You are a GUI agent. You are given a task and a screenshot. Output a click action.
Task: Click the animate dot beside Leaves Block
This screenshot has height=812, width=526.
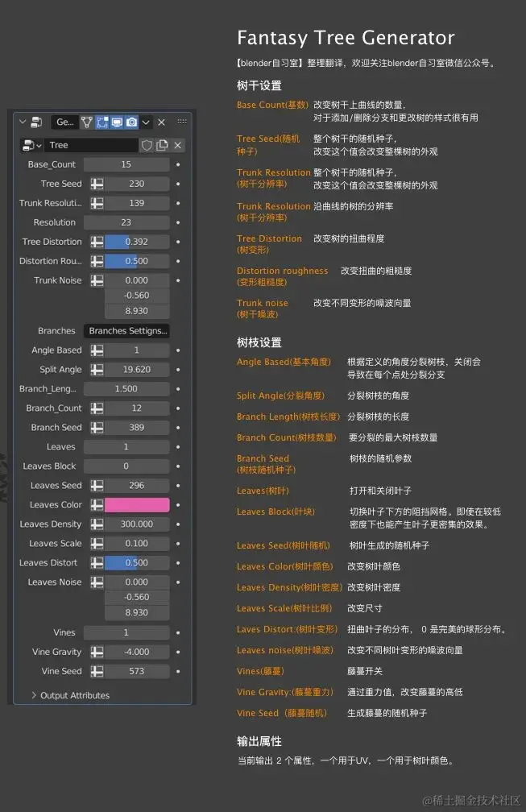[178, 466]
